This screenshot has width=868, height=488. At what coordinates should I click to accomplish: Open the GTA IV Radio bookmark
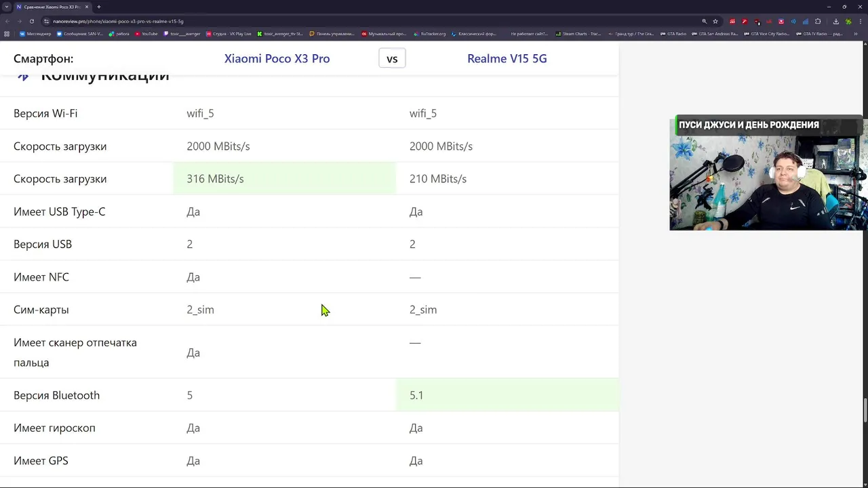[819, 33]
